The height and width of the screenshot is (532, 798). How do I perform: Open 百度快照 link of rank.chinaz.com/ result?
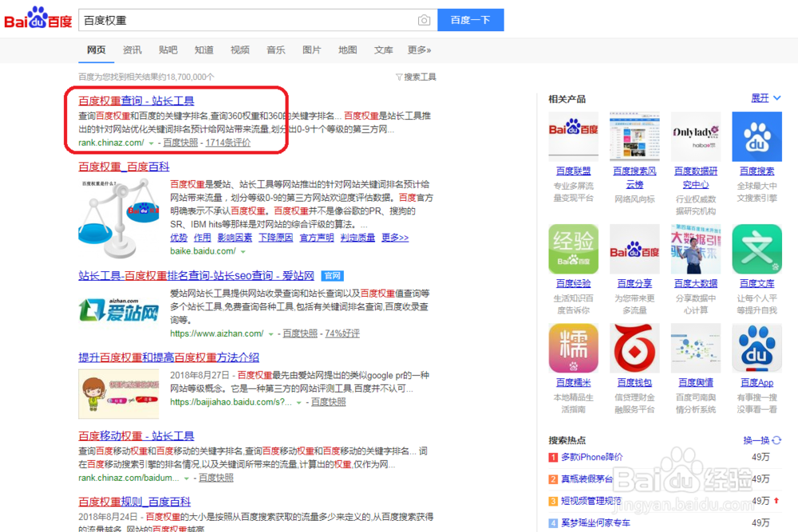(x=180, y=143)
